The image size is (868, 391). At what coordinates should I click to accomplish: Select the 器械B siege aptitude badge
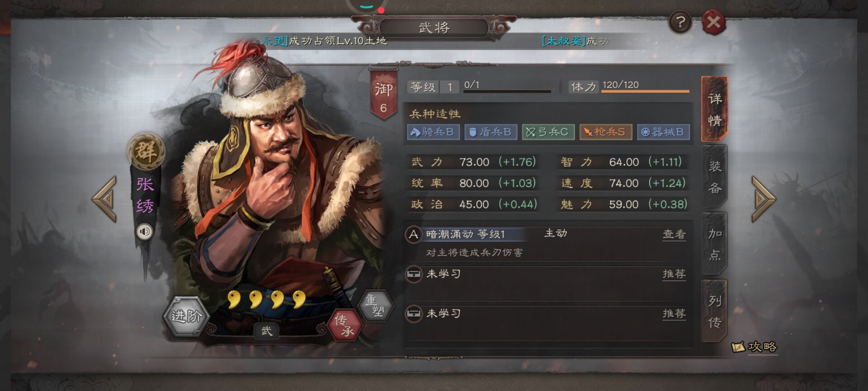click(663, 132)
